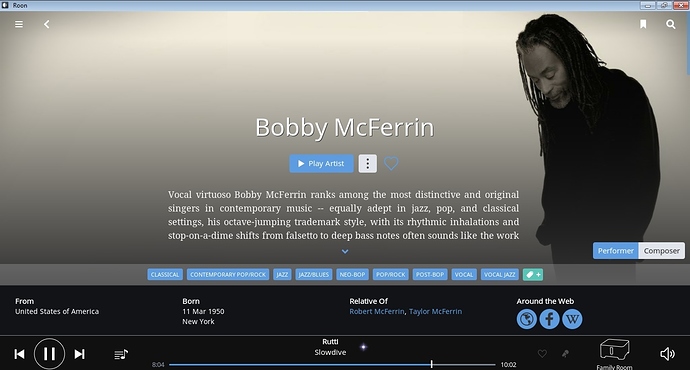The width and height of the screenshot is (690, 370).
Task: Select the POST-BOP genre tag
Action: coord(430,275)
